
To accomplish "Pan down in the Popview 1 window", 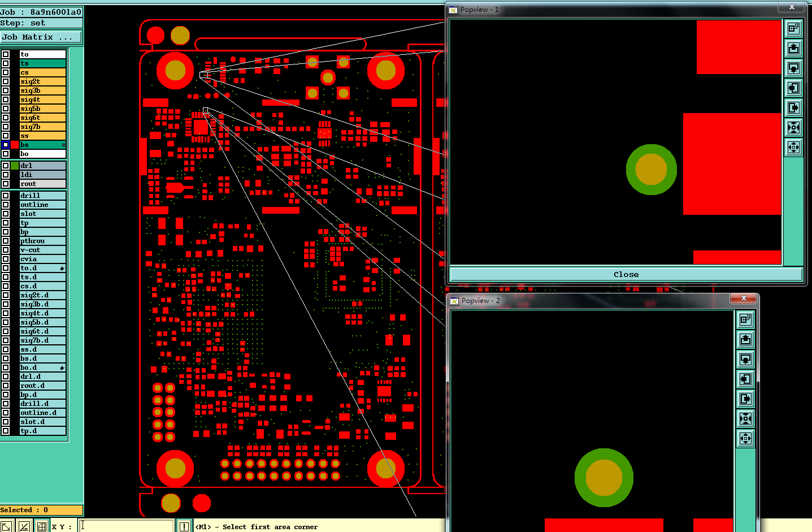I will [793, 68].
